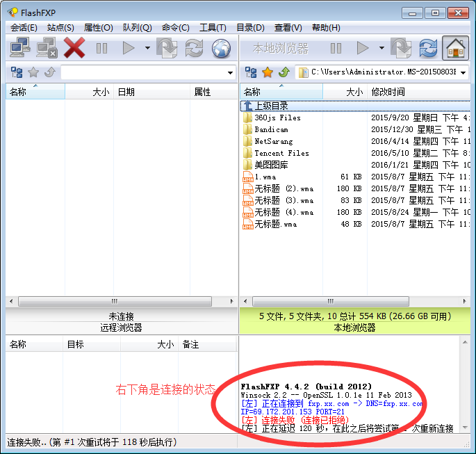Select the 1.wma file
This screenshot has width=476, height=454.
pos(355,177)
